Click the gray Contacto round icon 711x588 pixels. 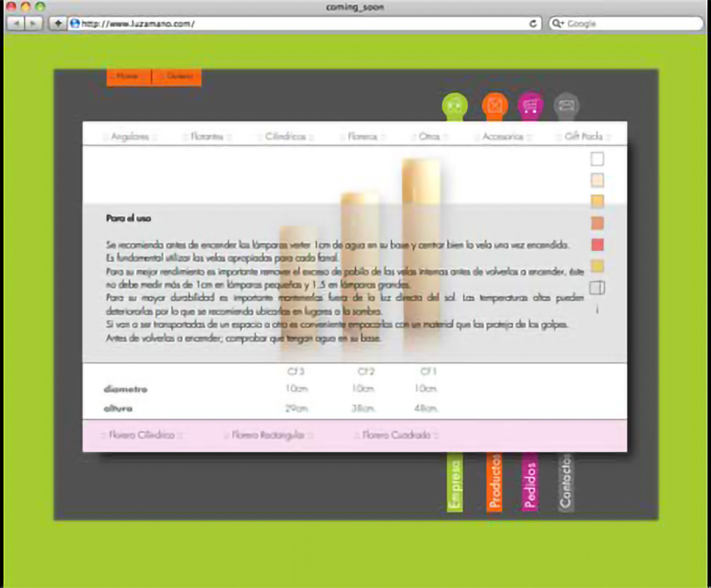(566, 106)
